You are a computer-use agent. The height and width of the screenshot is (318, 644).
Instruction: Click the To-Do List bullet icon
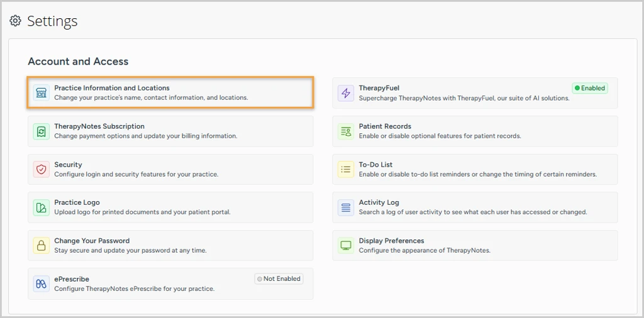point(346,170)
